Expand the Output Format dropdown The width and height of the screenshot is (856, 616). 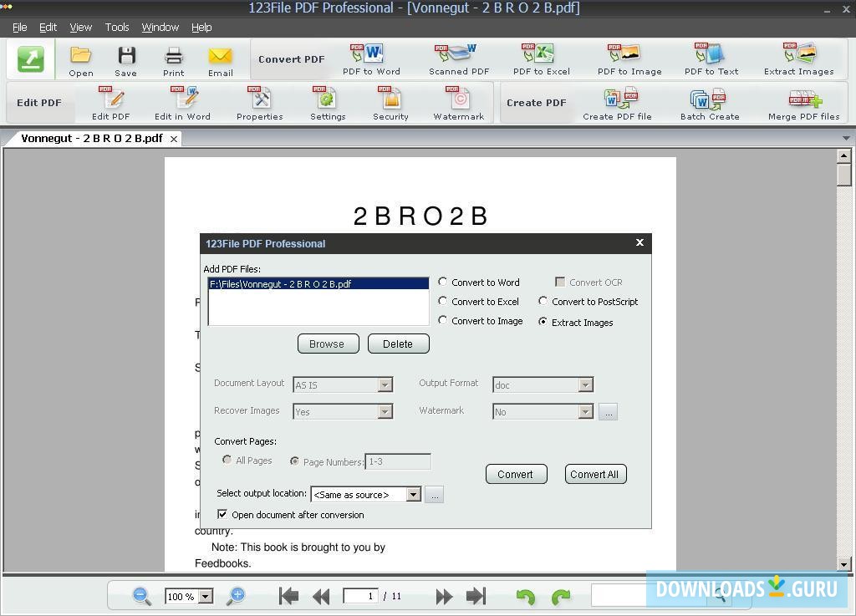coord(586,385)
